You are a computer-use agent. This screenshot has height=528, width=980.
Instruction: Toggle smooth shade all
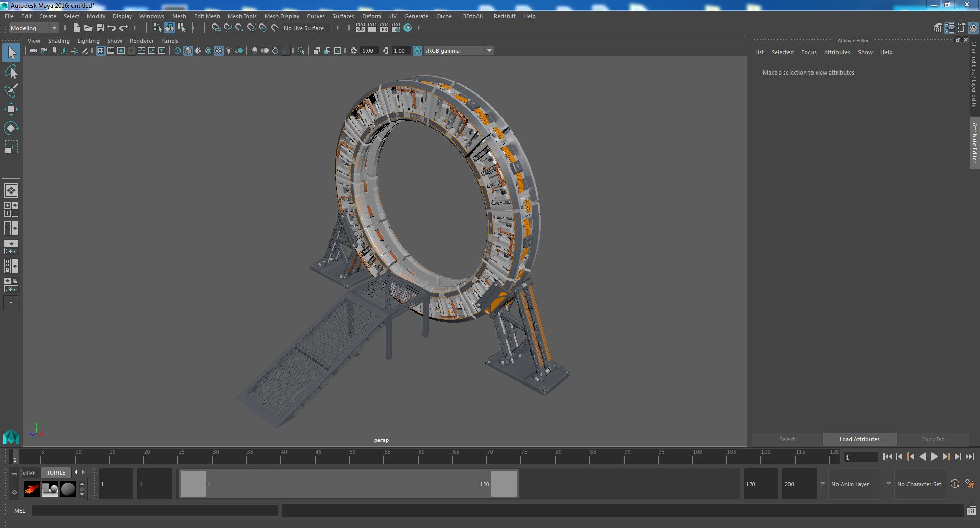(188, 51)
